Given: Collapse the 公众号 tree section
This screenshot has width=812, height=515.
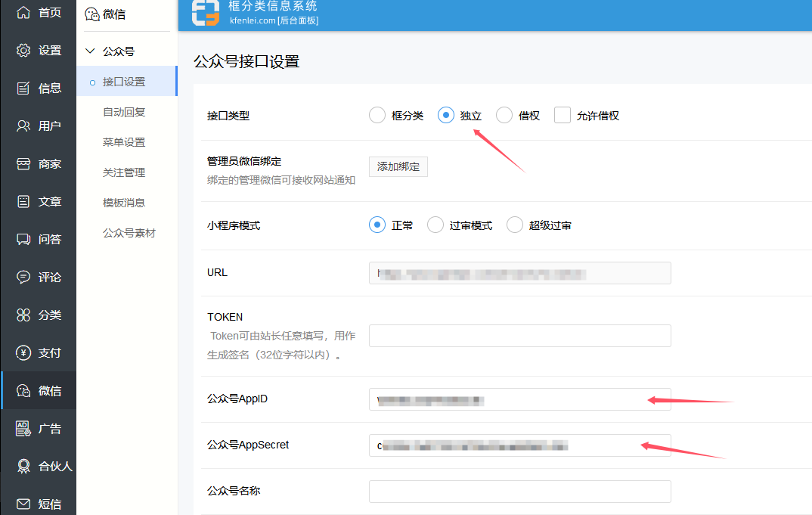Looking at the screenshot, I should click(91, 51).
